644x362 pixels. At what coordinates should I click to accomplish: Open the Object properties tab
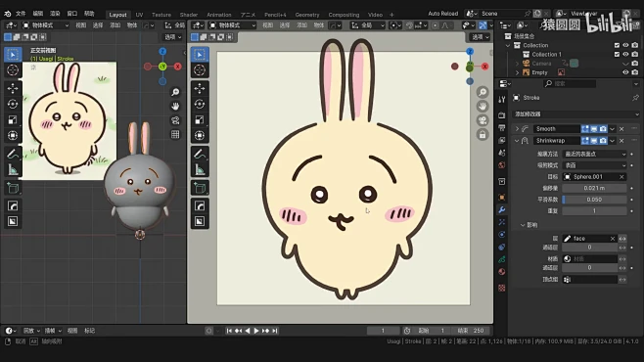coord(501,198)
